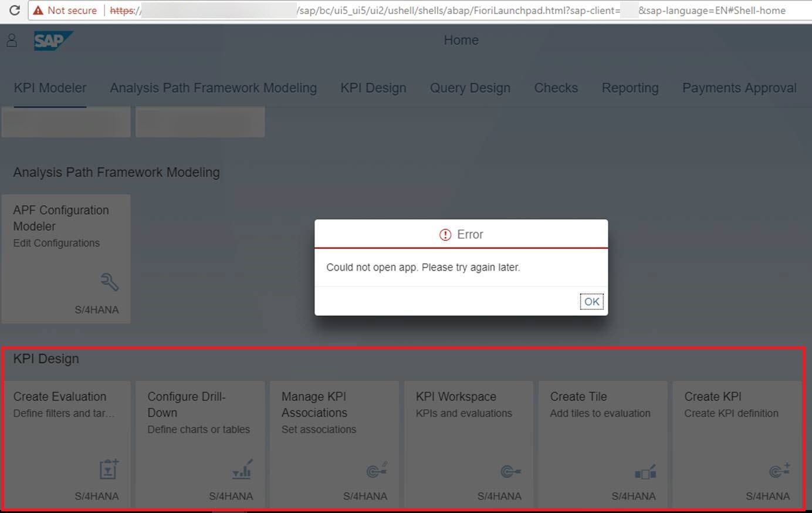The width and height of the screenshot is (812, 513).
Task: Go to the Query Design tab
Action: click(470, 88)
